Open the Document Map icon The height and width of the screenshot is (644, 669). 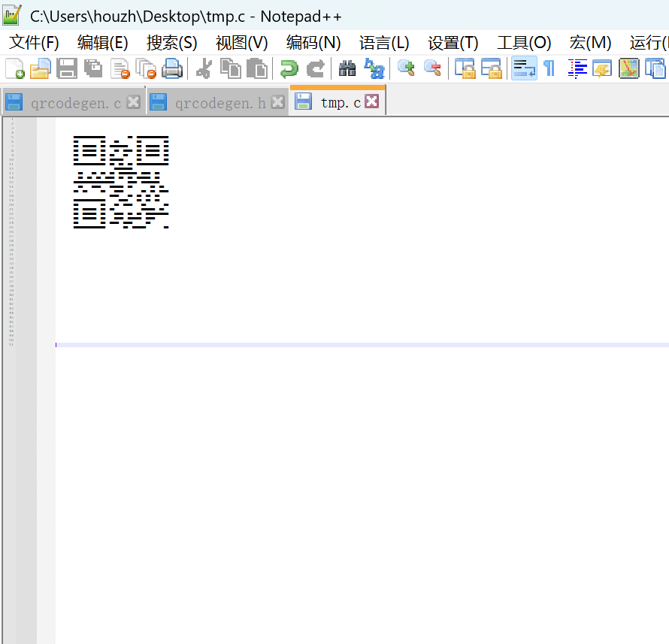click(629, 68)
